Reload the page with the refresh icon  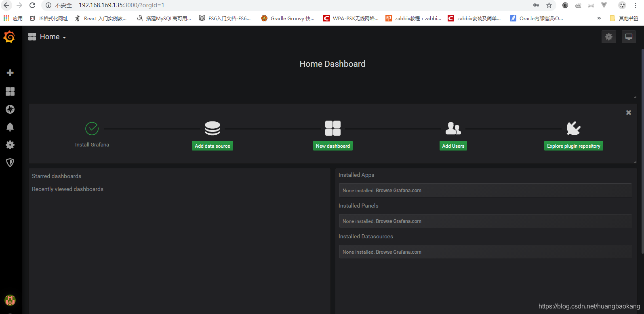[x=32, y=5]
